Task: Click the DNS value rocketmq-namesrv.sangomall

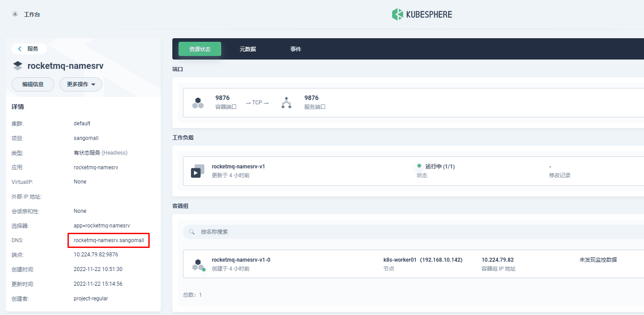Action: (x=109, y=240)
